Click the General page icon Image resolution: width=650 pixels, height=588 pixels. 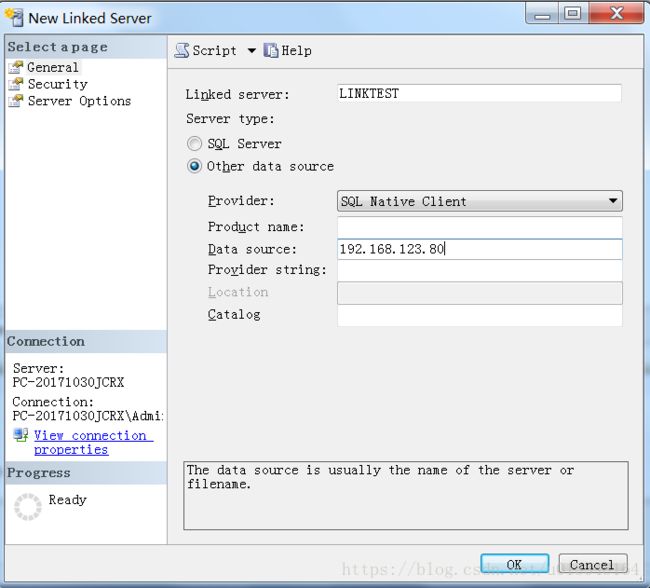pos(16,67)
